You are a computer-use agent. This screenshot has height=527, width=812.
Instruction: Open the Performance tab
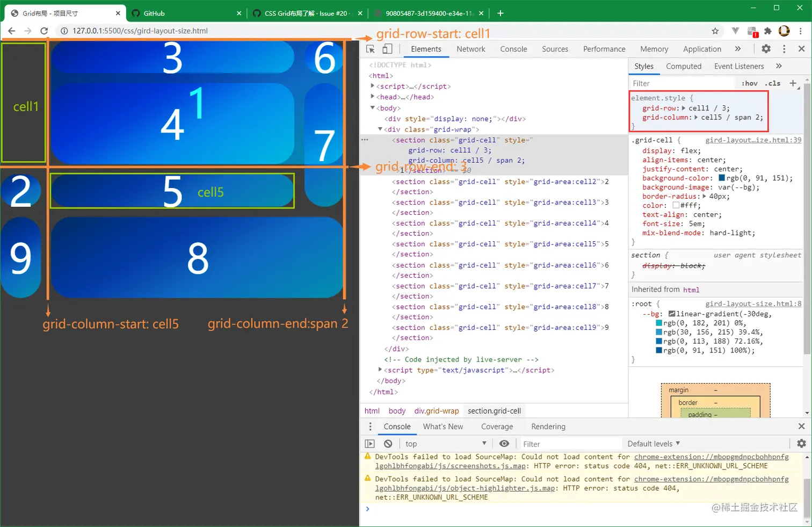[x=604, y=49]
